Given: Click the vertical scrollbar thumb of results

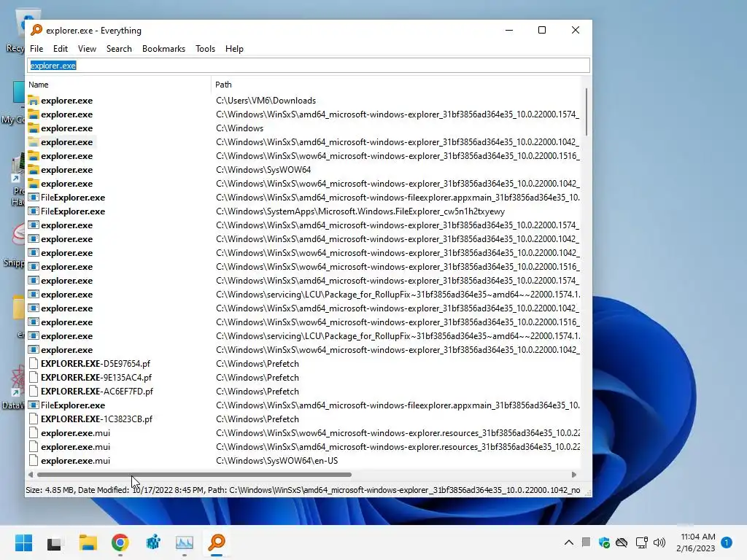Looking at the screenshot, I should [586, 112].
